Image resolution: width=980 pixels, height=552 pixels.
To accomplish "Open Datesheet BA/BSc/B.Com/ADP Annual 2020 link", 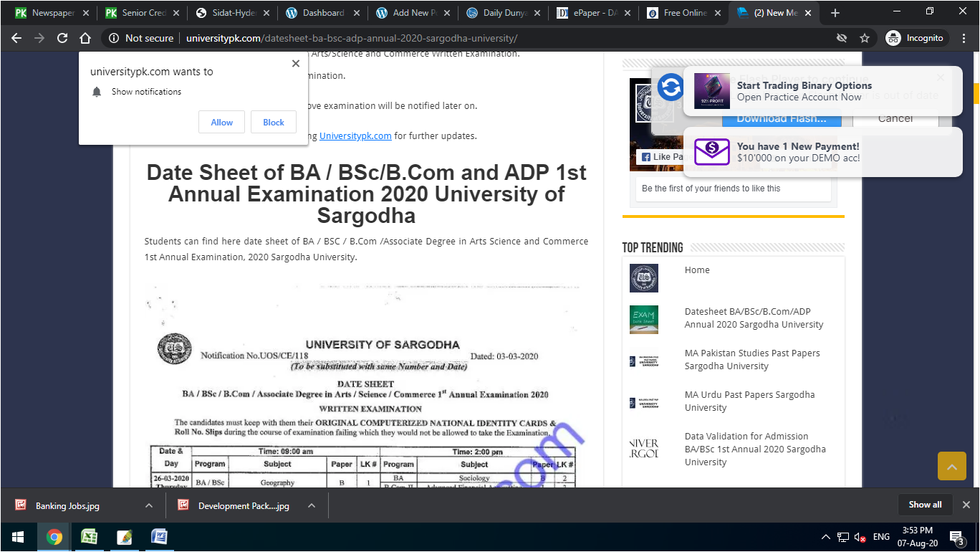I will [754, 318].
